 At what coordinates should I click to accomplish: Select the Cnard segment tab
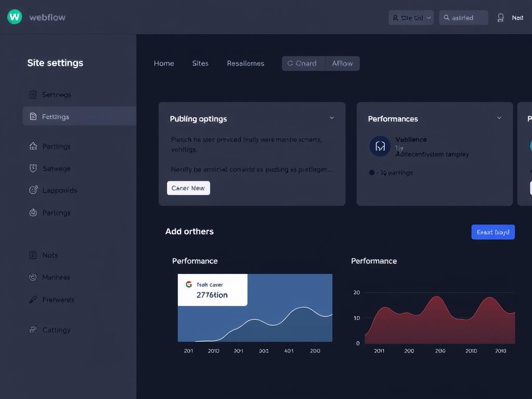point(303,63)
